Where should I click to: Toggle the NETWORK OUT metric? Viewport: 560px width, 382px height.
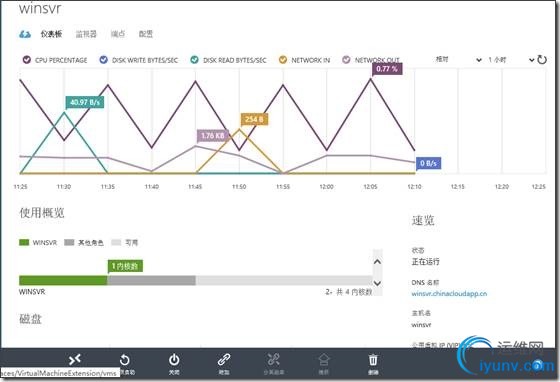pyautogui.click(x=346, y=60)
